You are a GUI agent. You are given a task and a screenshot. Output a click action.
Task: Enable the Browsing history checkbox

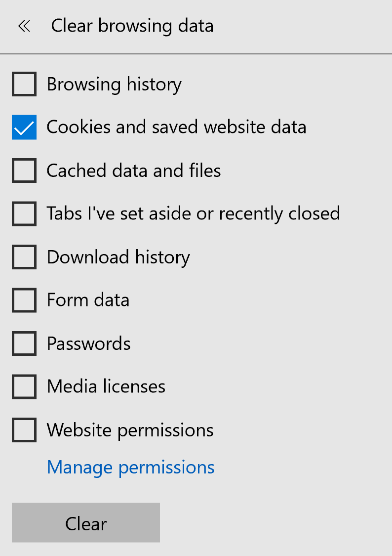[x=24, y=84]
